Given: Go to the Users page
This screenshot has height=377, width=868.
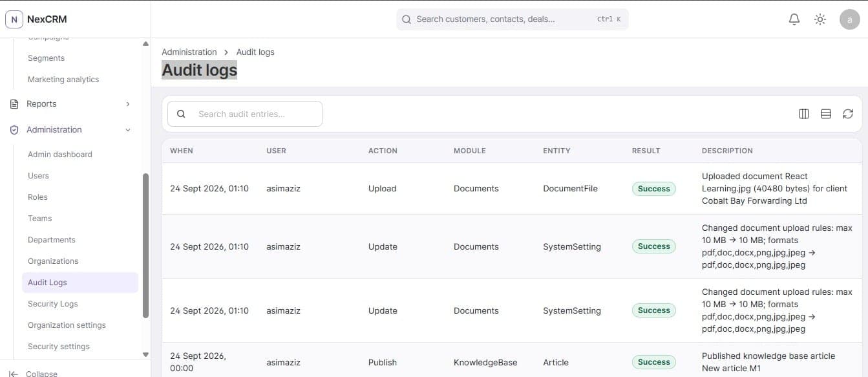Looking at the screenshot, I should (38, 176).
